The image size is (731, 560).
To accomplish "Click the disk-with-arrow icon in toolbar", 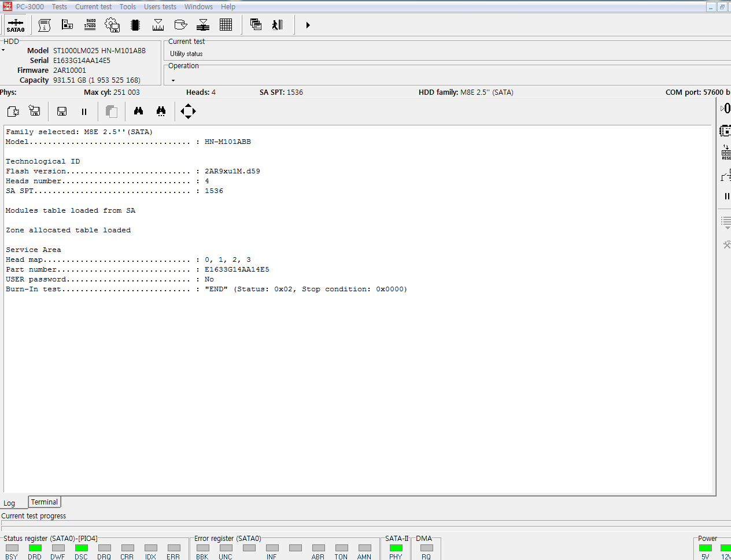I will tap(180, 25).
